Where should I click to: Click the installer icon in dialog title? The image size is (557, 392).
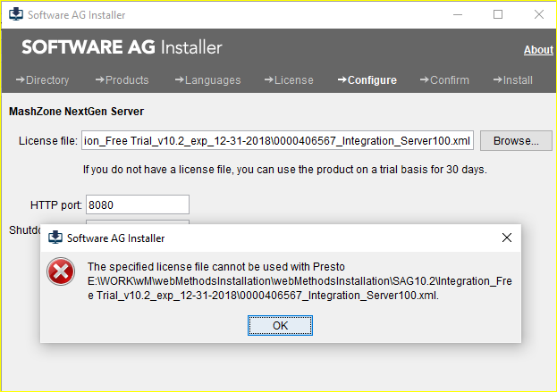point(55,238)
